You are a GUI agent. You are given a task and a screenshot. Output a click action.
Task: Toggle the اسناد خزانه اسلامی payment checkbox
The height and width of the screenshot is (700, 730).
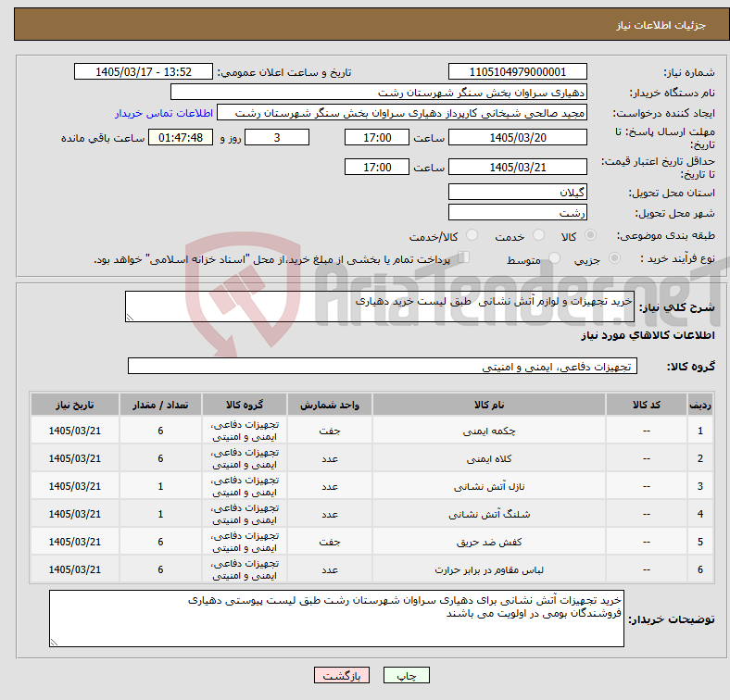tap(464, 257)
